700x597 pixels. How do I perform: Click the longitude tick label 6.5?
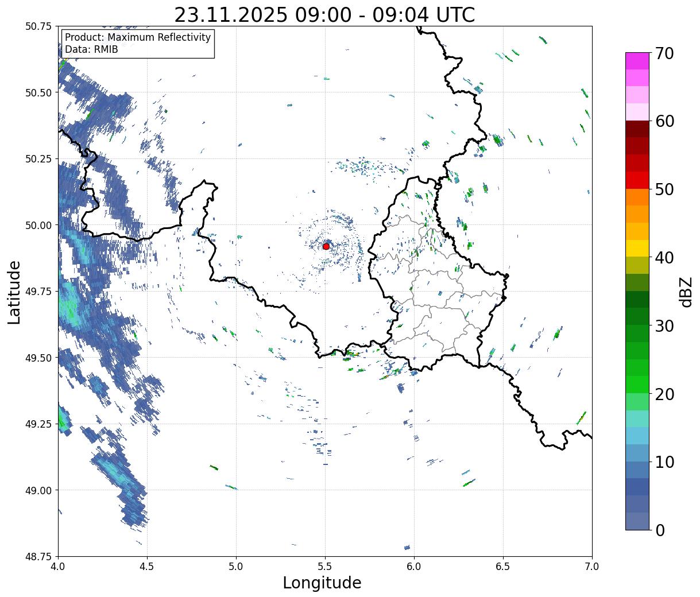point(503,566)
